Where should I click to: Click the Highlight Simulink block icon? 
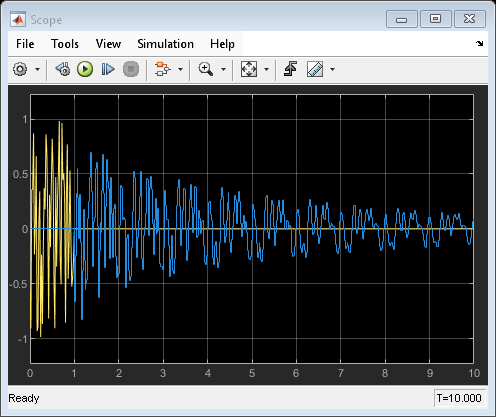coord(162,69)
